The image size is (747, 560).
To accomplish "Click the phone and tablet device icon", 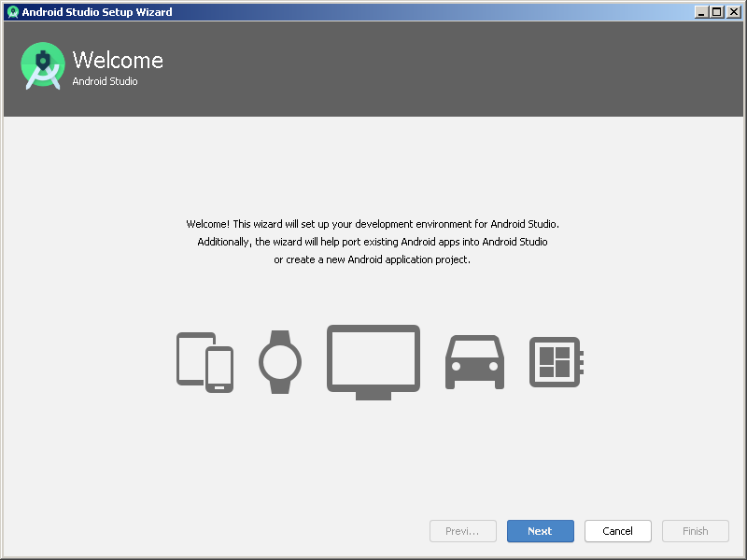I will [x=204, y=362].
